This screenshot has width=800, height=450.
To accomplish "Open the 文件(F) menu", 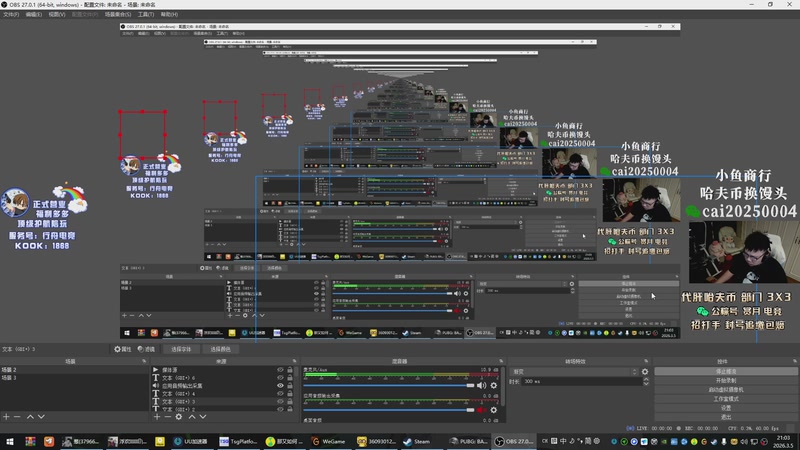I will pyautogui.click(x=11, y=14).
